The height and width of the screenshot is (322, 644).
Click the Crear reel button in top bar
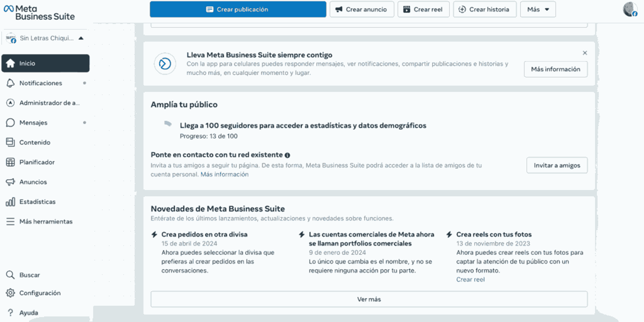tap(423, 9)
